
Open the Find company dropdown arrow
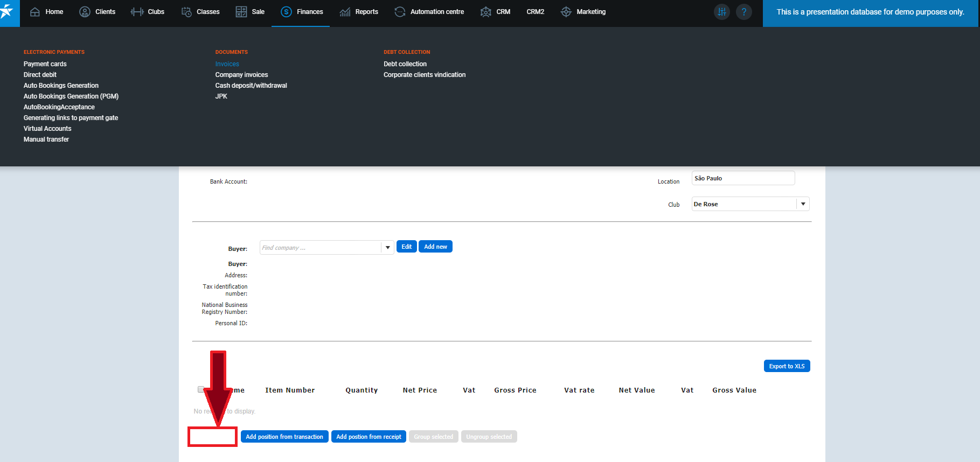387,248
